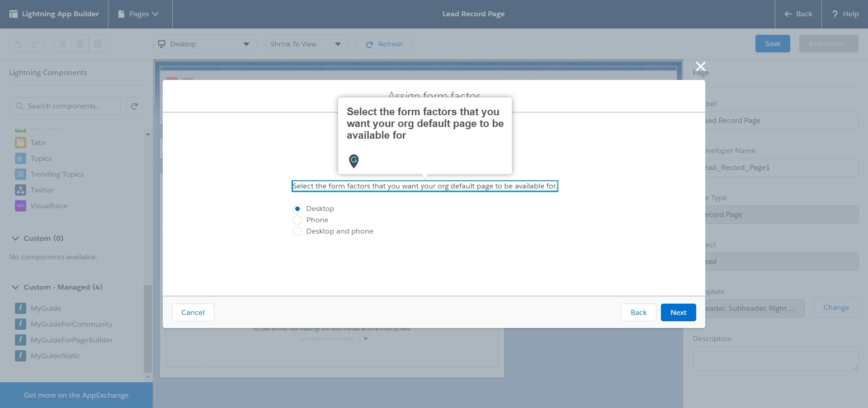Viewport: 868px width, 408px height.
Task: Click the Redo icon
Action: click(36, 44)
